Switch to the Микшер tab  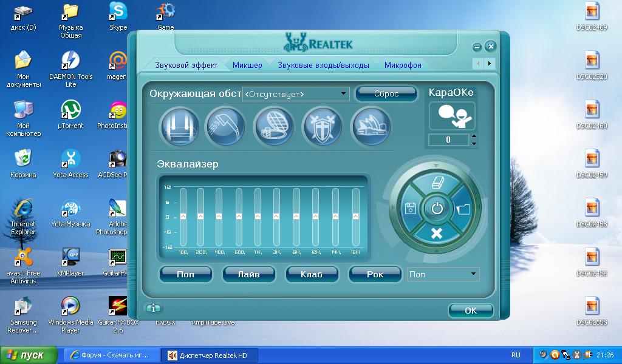tap(247, 66)
